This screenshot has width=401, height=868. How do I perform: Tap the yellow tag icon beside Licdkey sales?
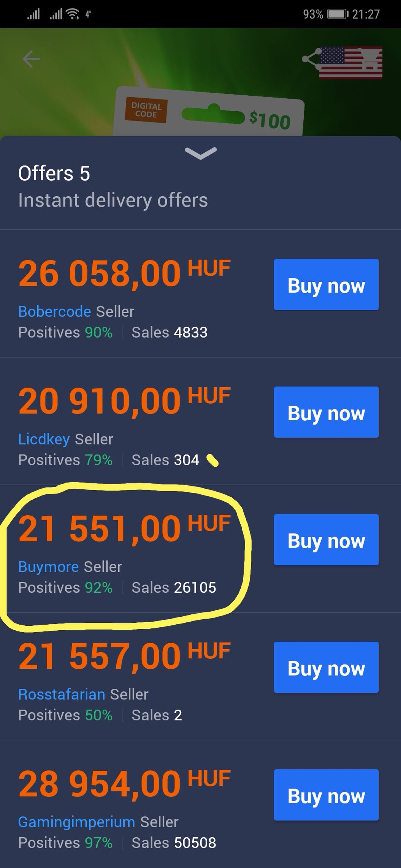212,461
